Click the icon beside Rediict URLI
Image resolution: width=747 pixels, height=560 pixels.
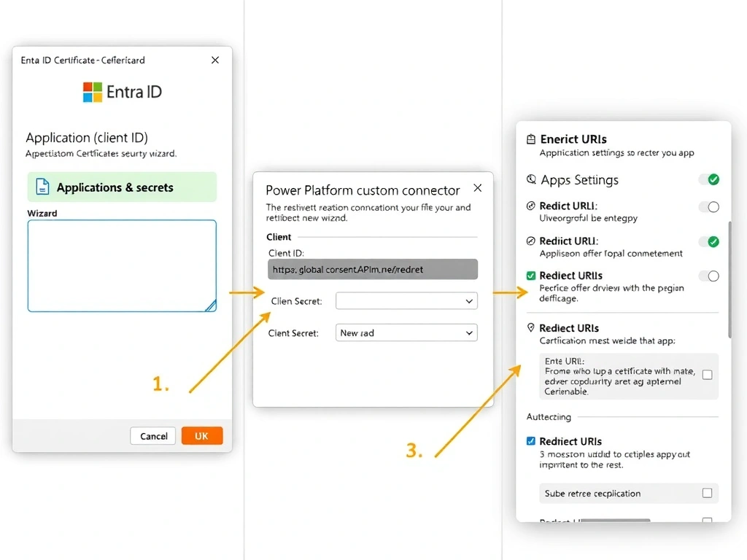(531, 241)
